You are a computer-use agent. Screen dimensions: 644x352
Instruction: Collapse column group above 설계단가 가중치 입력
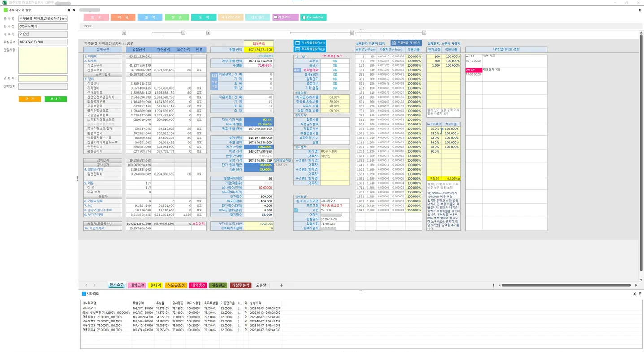click(x=352, y=33)
